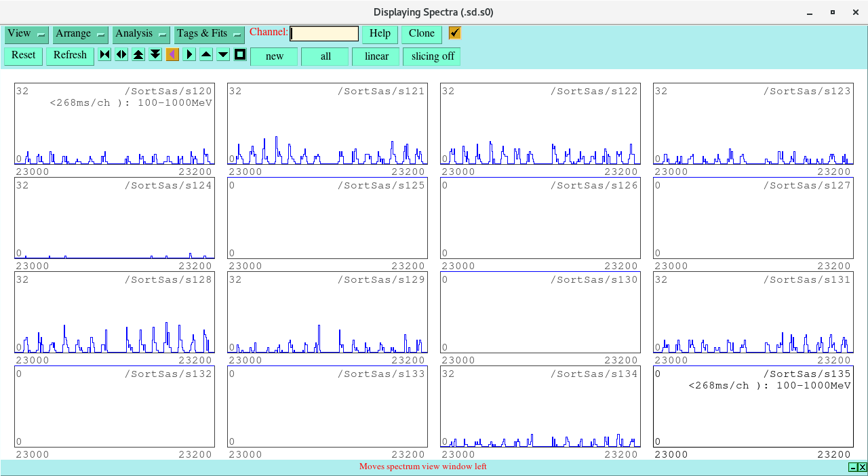This screenshot has height=476, width=868.
Task: Click into the Channel input field
Action: [x=324, y=34]
